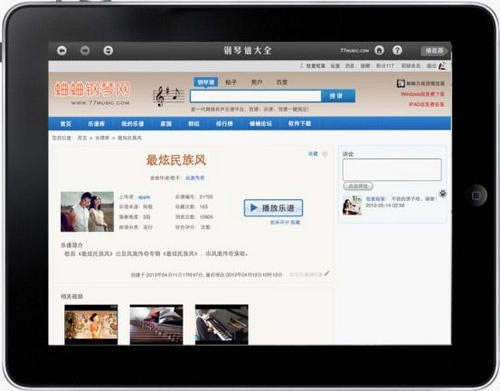This screenshot has width=500, height=391.
Task: Click 首页 in the breadcrumb trail
Action: 82,138
